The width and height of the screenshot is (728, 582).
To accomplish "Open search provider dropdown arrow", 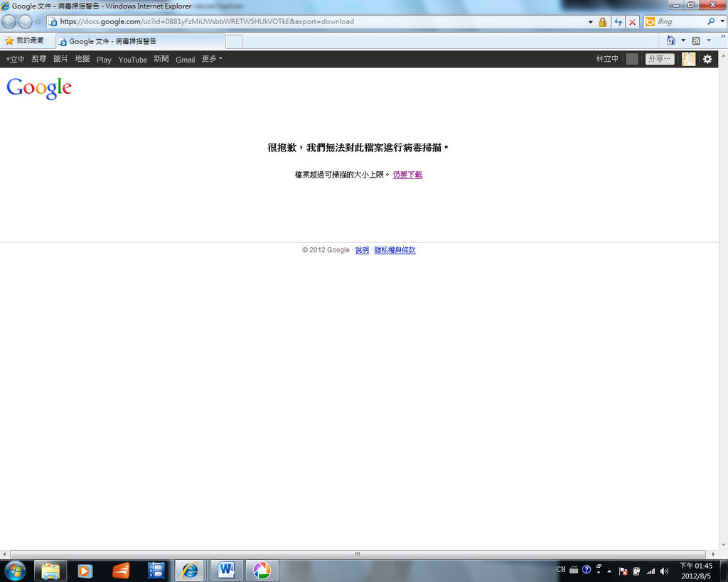I will pyautogui.click(x=722, y=21).
